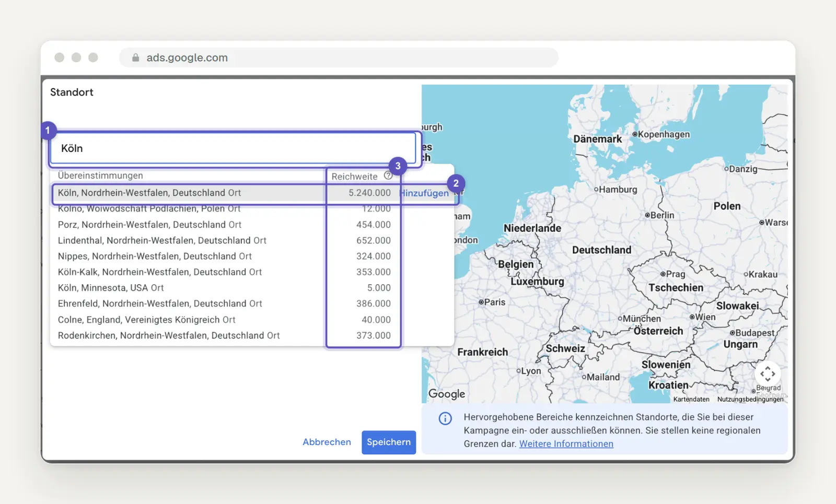Click reach value 454.000 for Porz
The image size is (836, 504).
[x=374, y=225]
